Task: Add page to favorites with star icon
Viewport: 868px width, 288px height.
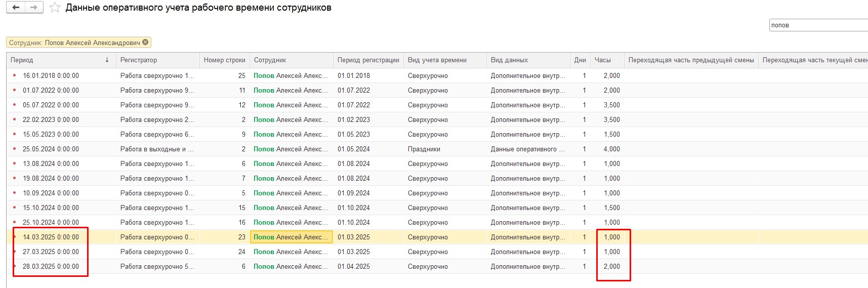Action: (x=55, y=8)
